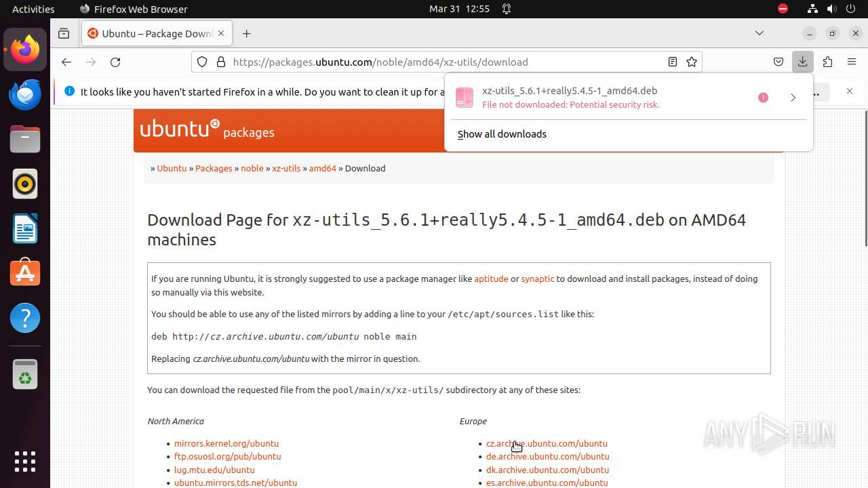Viewport: 868px width, 488px height.
Task: Open the tracking protection shield icon
Action: point(202,62)
